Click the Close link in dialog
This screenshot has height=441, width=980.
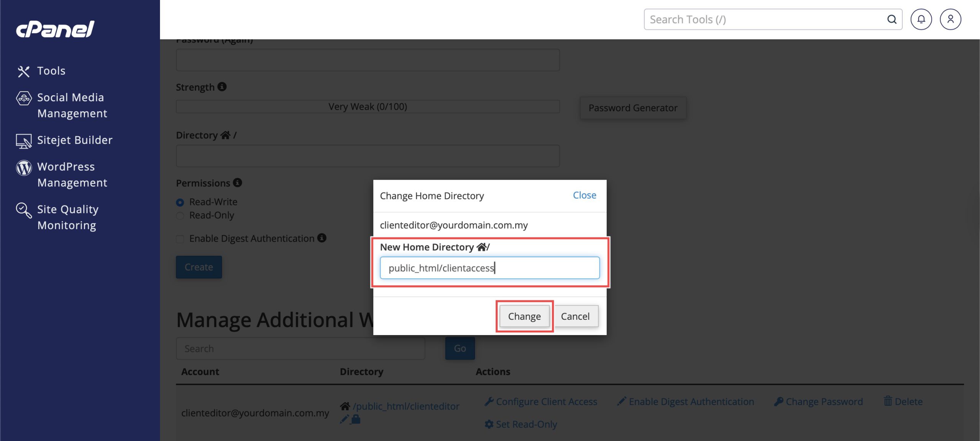(x=584, y=195)
